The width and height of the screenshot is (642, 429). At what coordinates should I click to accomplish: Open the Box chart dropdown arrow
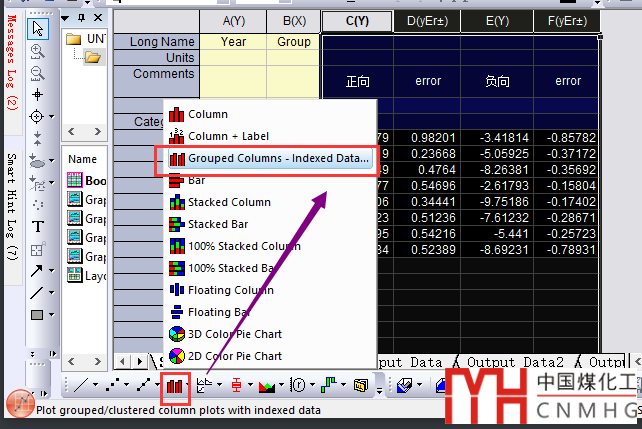click(x=250, y=385)
